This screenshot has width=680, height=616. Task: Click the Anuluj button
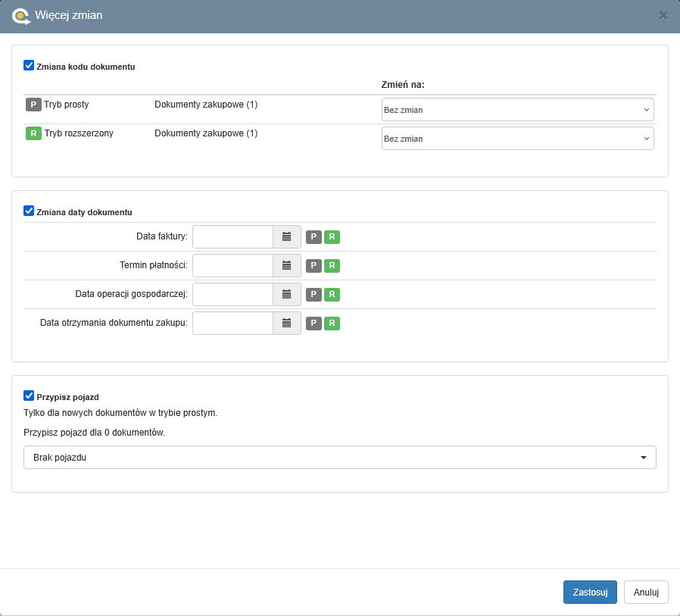tap(645, 593)
